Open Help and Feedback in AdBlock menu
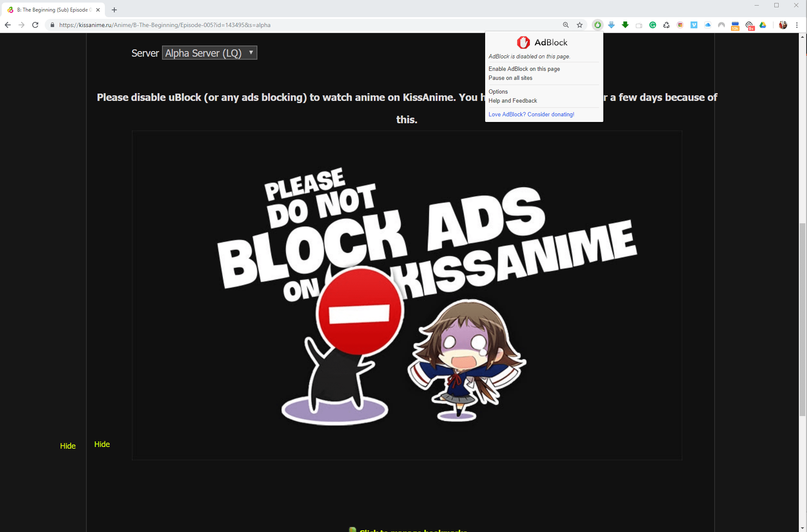 click(513, 100)
